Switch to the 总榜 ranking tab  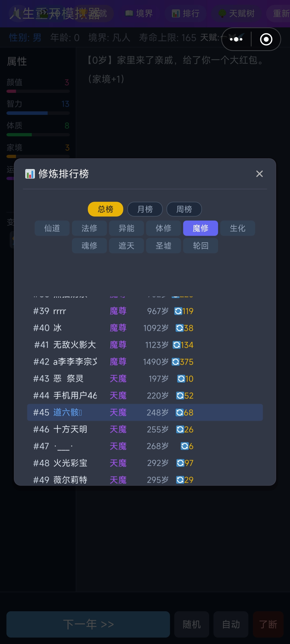point(106,209)
